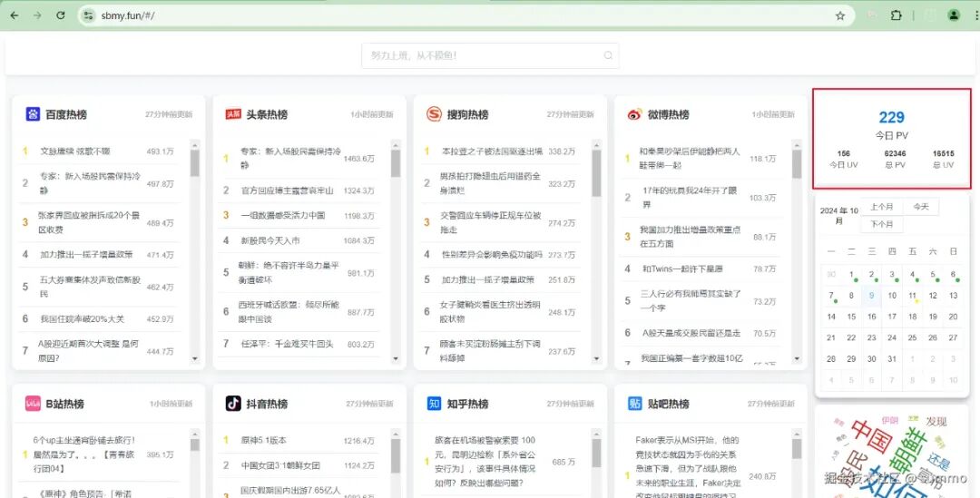Click the B站热榜 pink logo

[33, 404]
